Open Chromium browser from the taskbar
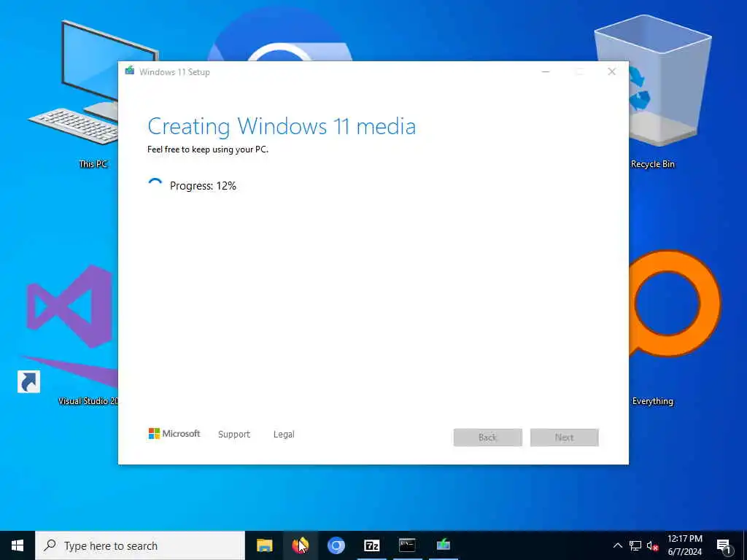This screenshot has width=747, height=560. (x=336, y=545)
